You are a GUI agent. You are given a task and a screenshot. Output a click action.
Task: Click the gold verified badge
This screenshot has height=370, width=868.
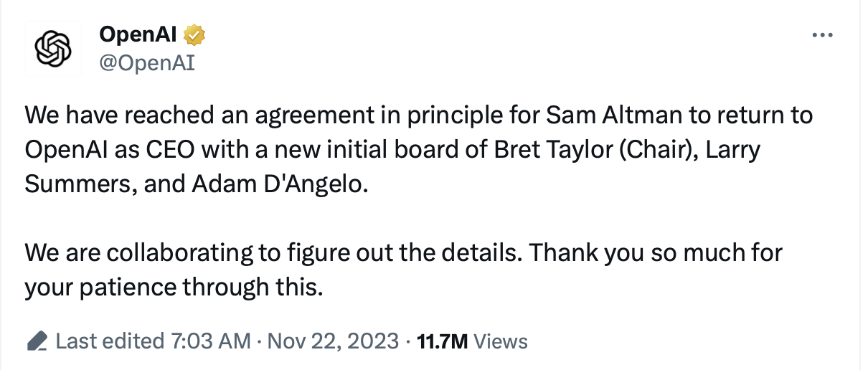195,34
